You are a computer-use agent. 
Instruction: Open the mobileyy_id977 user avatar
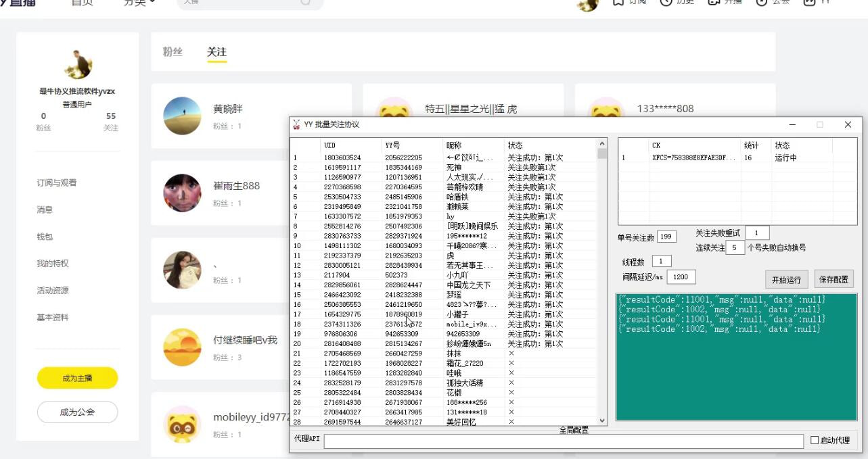coord(183,424)
